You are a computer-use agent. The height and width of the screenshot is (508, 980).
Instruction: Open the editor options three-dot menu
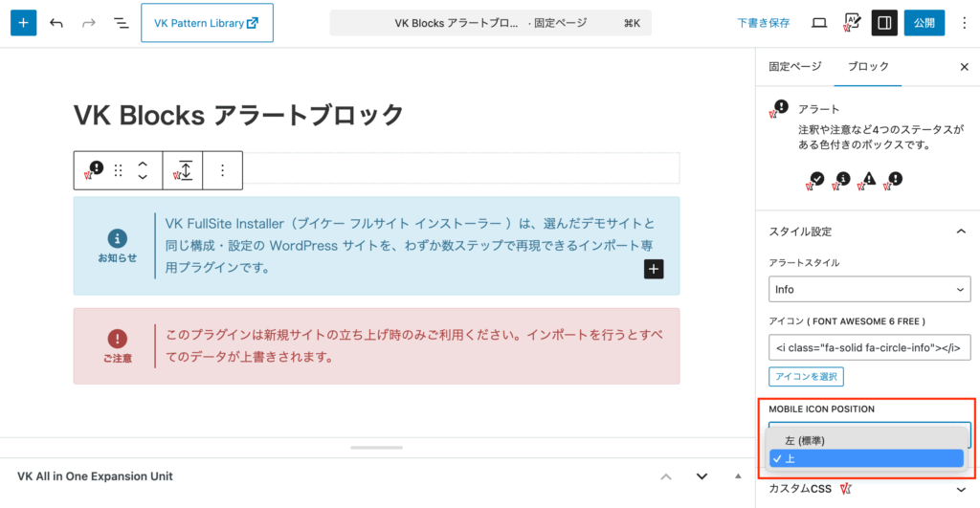tap(964, 23)
